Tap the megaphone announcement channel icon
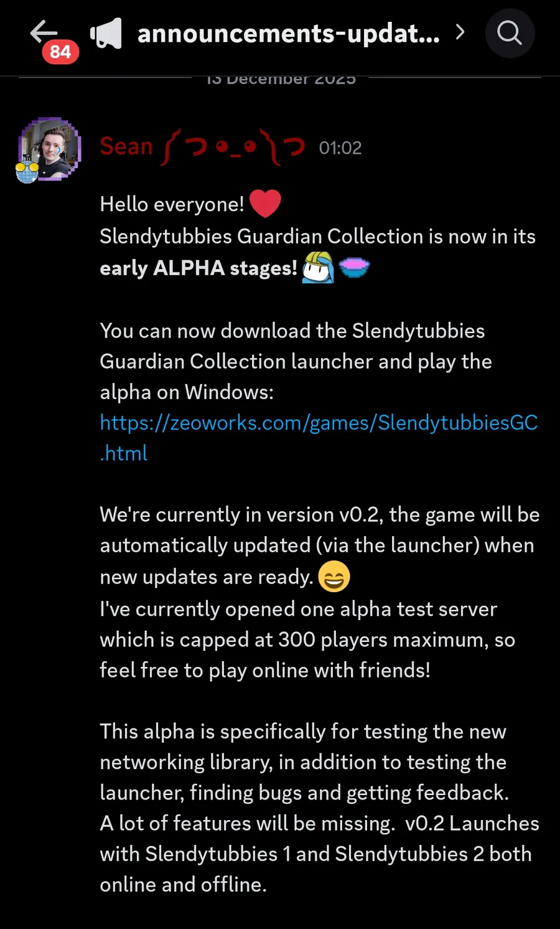Viewport: 560px width, 929px height. (x=106, y=33)
